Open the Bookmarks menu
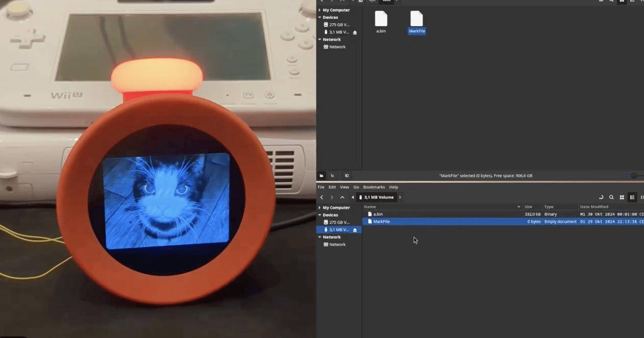The width and height of the screenshot is (644, 338). [373, 187]
